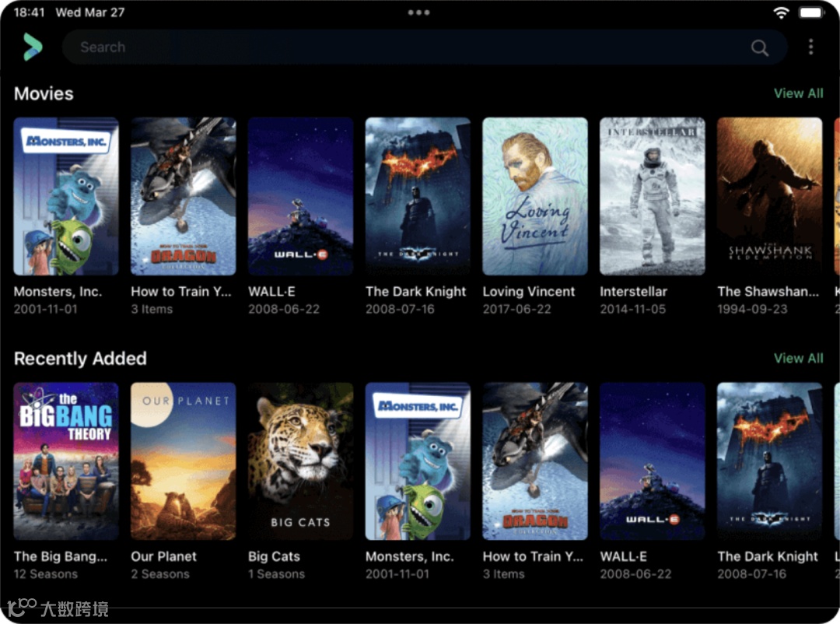Open The Dark Knight poster in Movies row
This screenshot has height=624, width=840.
(418, 196)
